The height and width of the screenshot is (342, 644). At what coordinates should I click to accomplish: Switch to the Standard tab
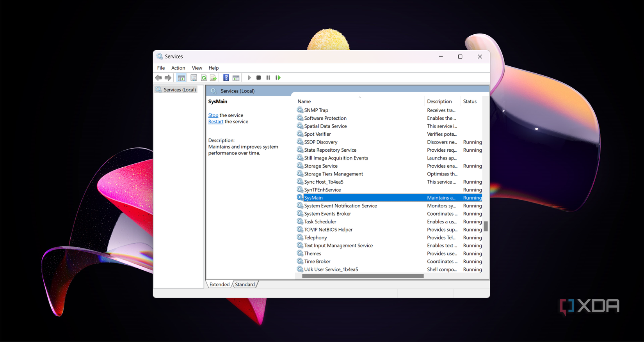[x=245, y=284]
